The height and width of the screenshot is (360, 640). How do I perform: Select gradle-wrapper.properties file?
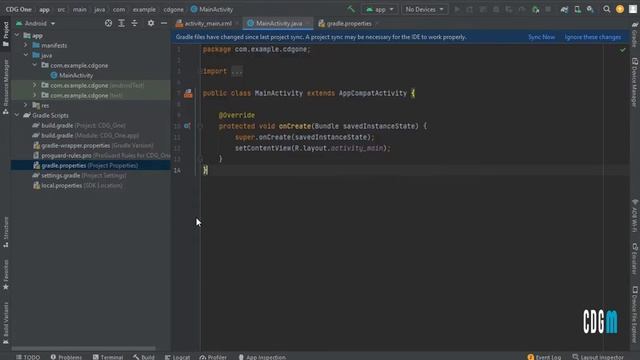coord(93,145)
